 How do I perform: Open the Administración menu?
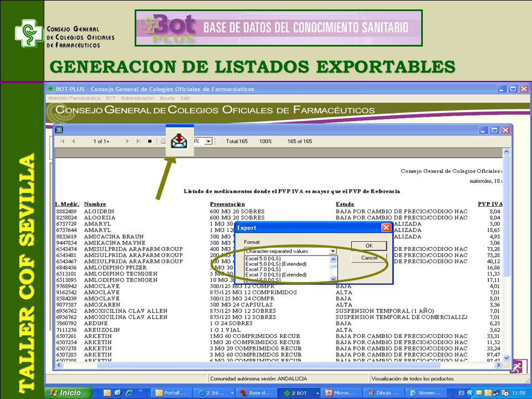[x=137, y=98]
